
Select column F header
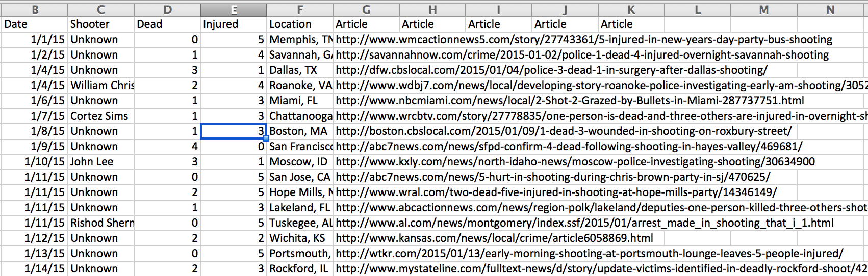tap(300, 10)
